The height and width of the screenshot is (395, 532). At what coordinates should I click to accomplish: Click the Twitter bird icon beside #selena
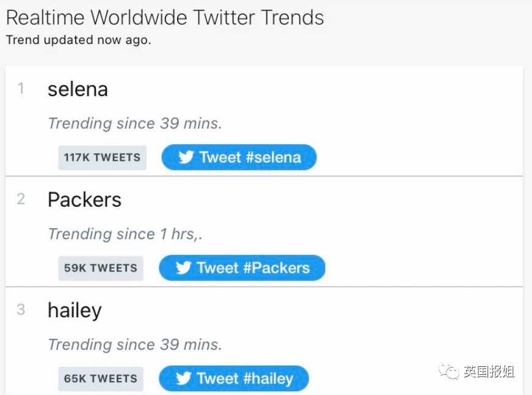click(186, 157)
